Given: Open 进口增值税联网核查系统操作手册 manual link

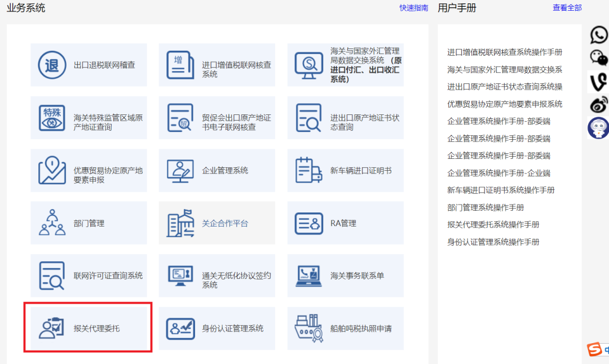Looking at the screenshot, I should coord(505,52).
